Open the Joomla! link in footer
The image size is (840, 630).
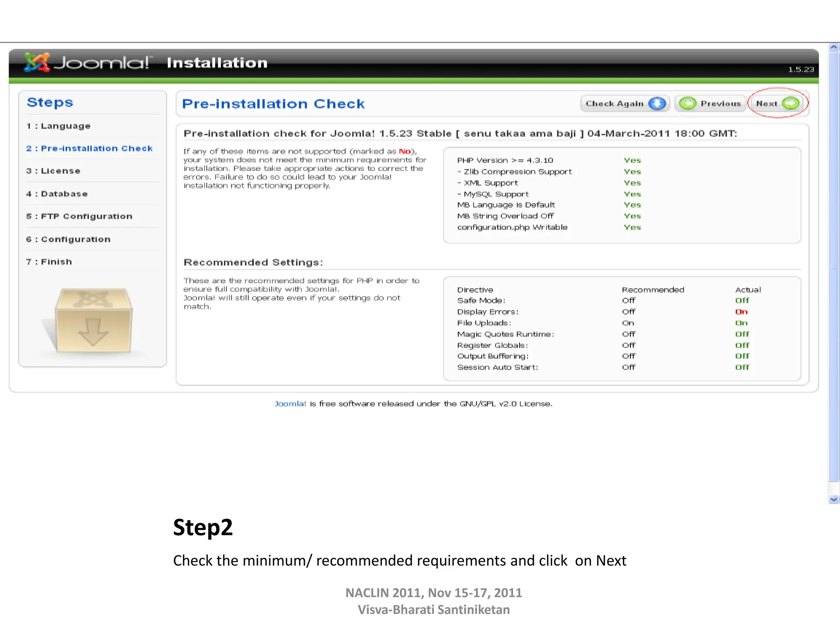point(290,404)
